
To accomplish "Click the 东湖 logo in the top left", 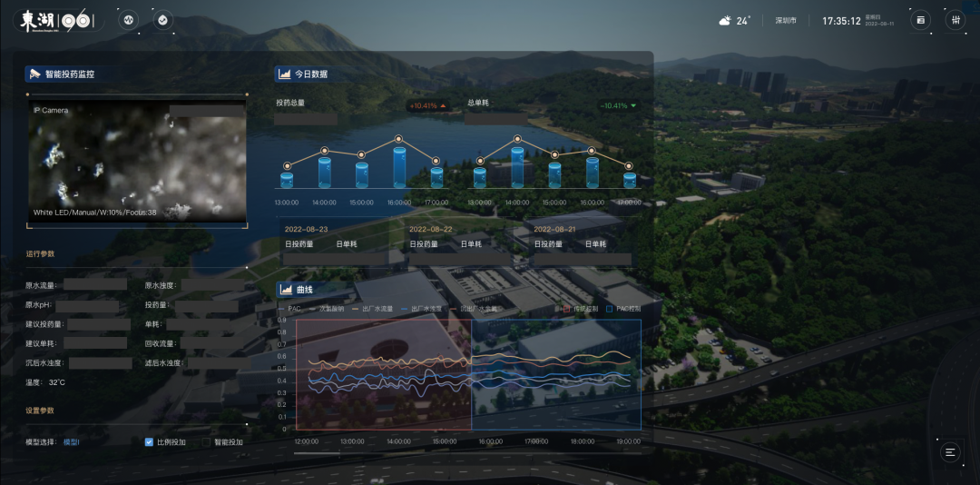I will tap(56, 20).
